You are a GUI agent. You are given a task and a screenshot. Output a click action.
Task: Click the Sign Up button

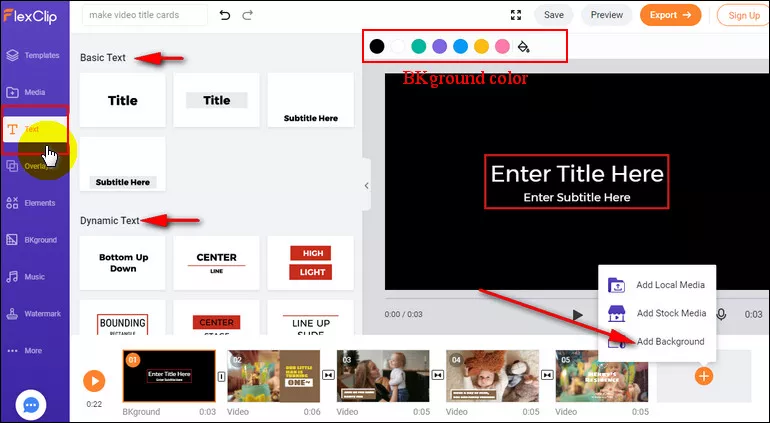point(743,15)
